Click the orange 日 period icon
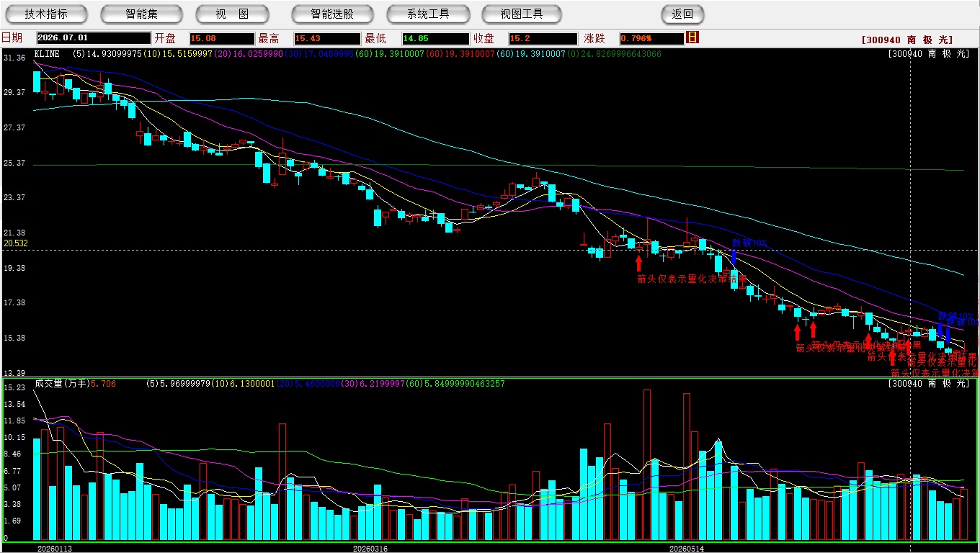The height and width of the screenshot is (553, 980). 692,37
